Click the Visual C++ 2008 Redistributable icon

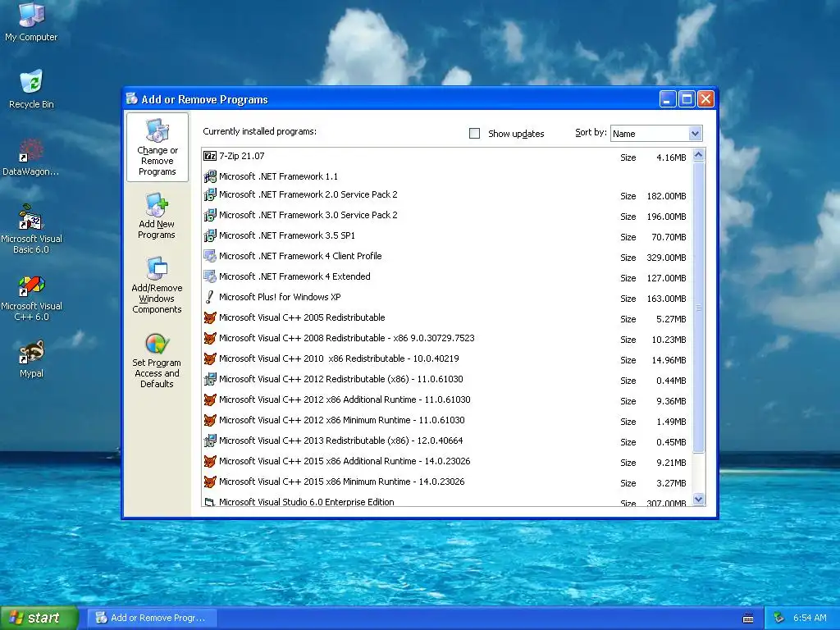[210, 338]
